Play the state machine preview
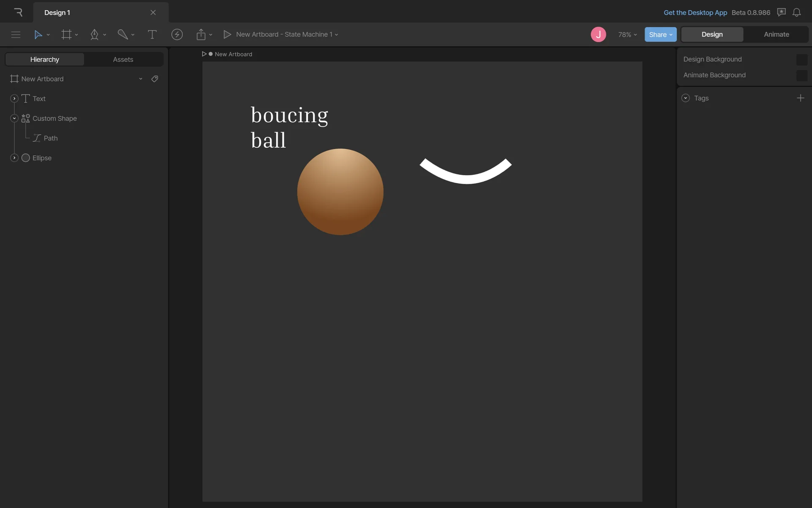Screen dimensions: 812x508 tap(227, 35)
